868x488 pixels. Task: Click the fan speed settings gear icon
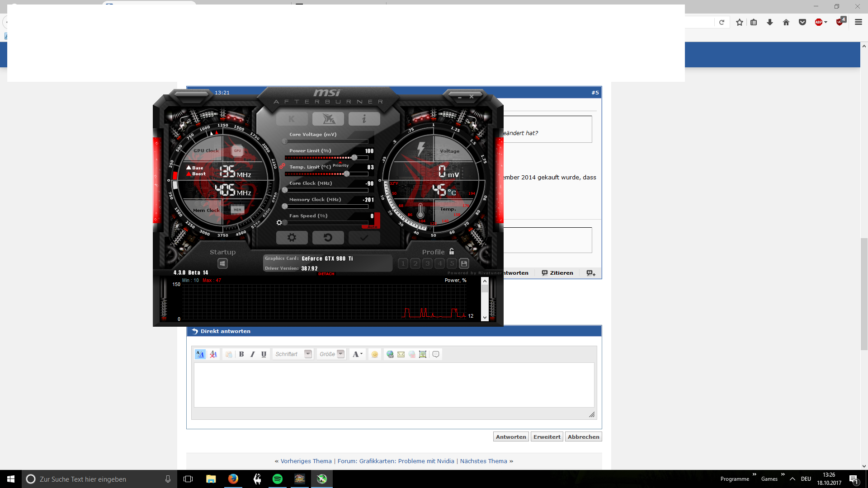(279, 223)
